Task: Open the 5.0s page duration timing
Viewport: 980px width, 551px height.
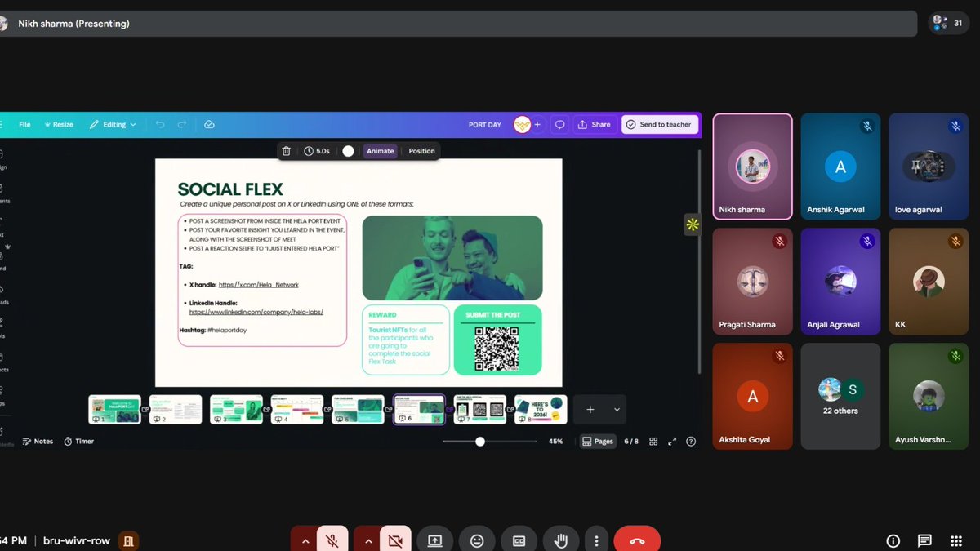Action: point(317,151)
